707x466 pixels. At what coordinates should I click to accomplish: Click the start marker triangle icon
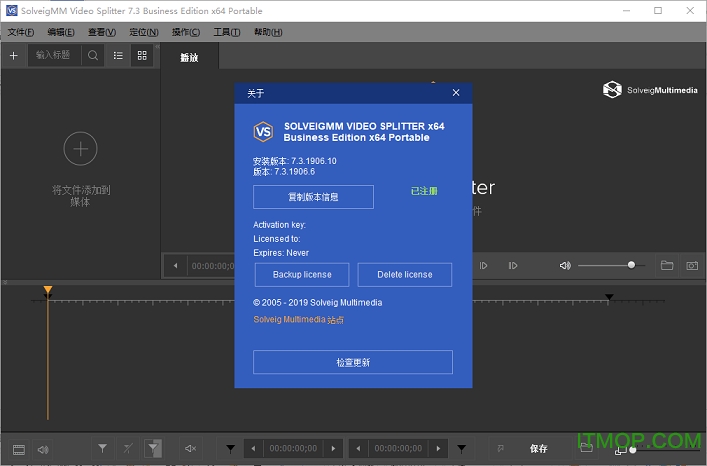click(230, 448)
